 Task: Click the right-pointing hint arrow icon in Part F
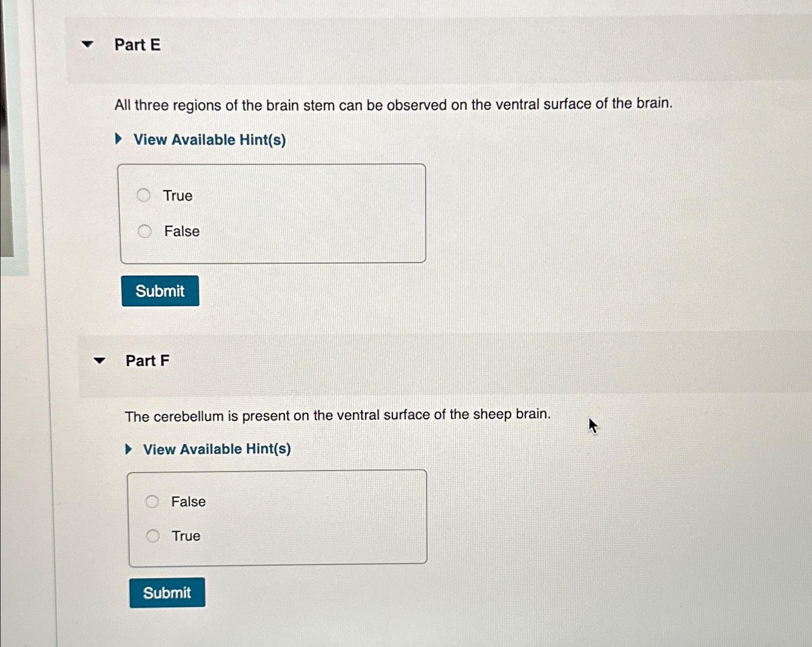pos(128,449)
